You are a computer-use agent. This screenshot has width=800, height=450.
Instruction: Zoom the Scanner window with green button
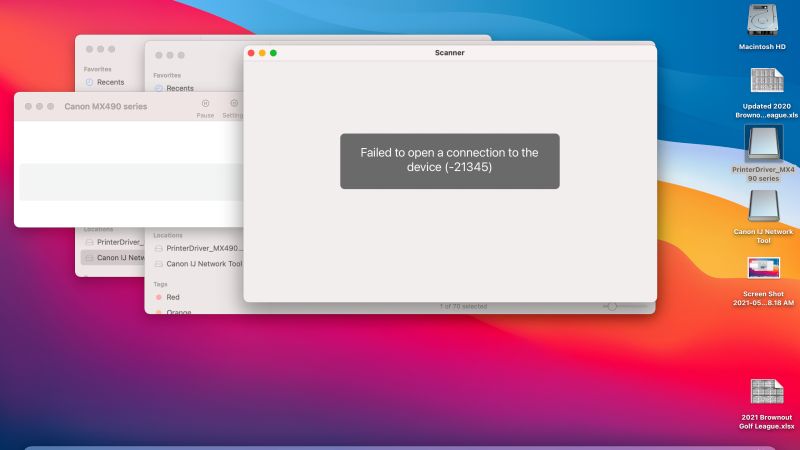(273, 53)
